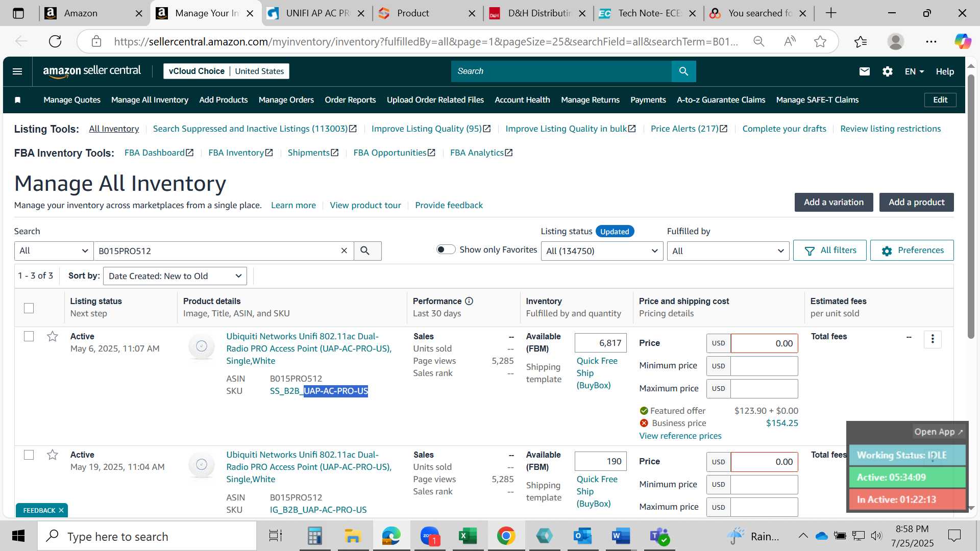
Task: Check the SS_B2B_UAP-AC-PRO-US row checkbox
Action: 29,336
